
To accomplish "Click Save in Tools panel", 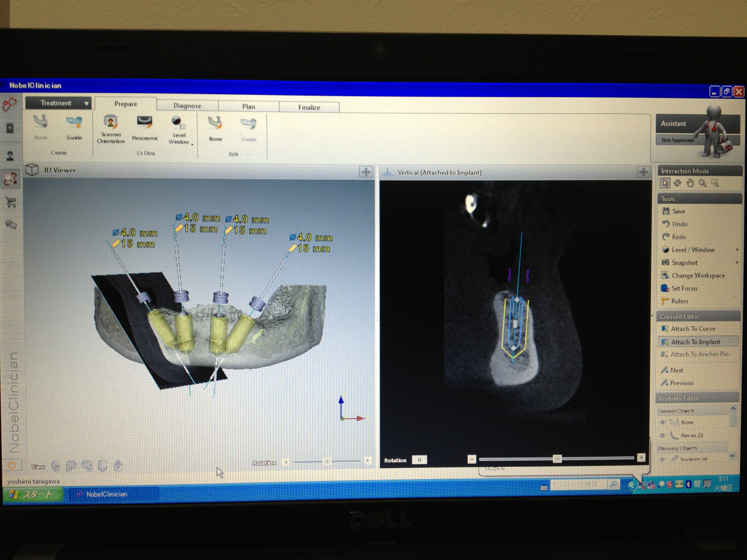I will [x=673, y=211].
